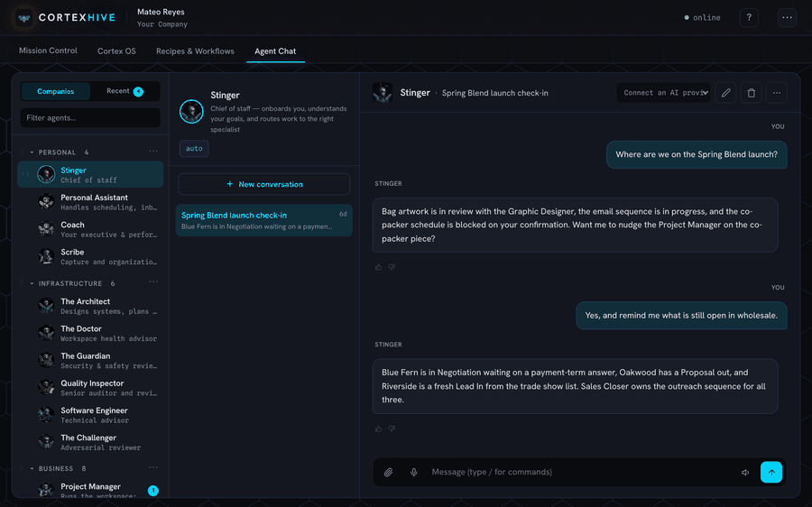This screenshot has height=507, width=812.
Task: Thumbs up the bag artwork reply
Action: tap(379, 267)
